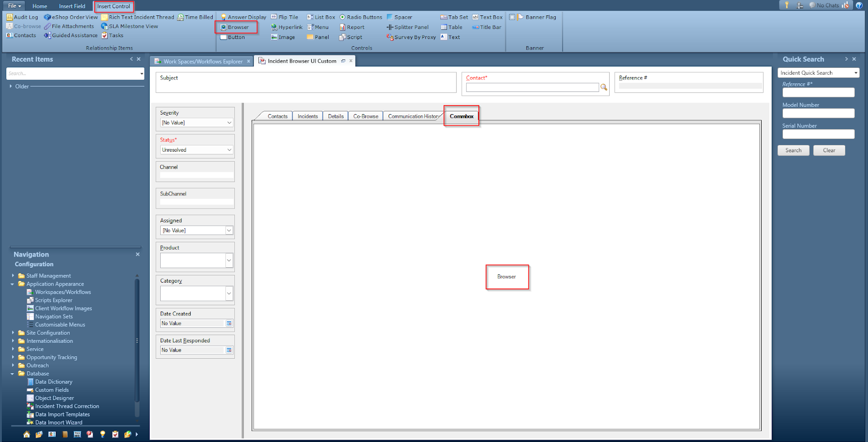Add a List Box control
The image size is (868, 442).
[321, 17]
